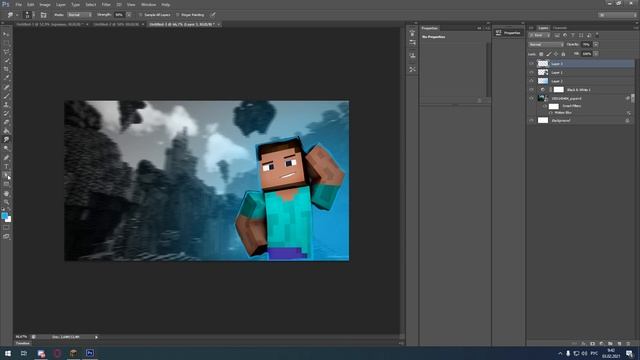The height and width of the screenshot is (360, 640).
Task: Toggle the Brush panel from options bar
Action: tap(43, 15)
